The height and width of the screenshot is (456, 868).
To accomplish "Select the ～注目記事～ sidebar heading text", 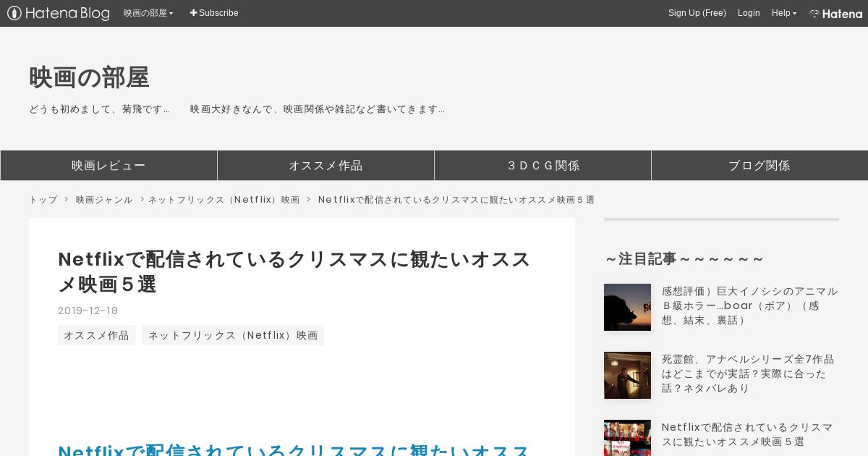I will click(684, 259).
